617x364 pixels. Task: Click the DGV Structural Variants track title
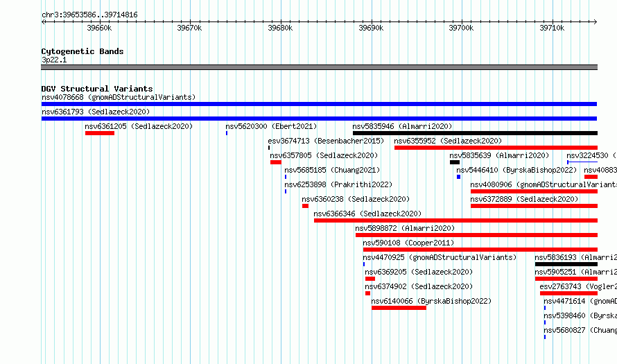click(97, 89)
